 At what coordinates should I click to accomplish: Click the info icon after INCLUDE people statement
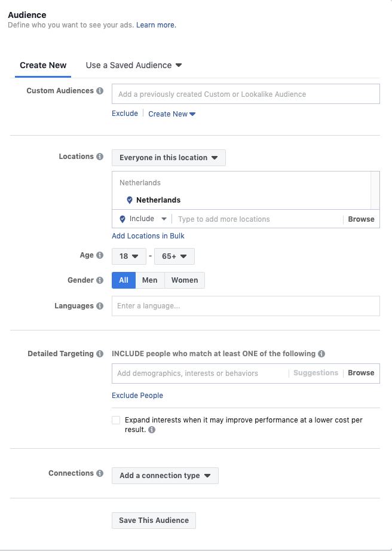coord(321,354)
